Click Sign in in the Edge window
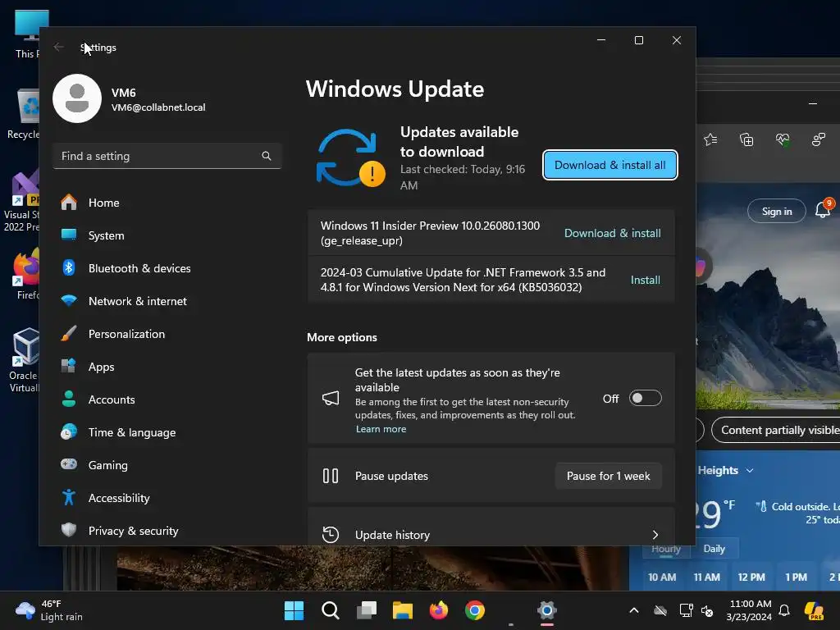The image size is (840, 630). point(777,211)
